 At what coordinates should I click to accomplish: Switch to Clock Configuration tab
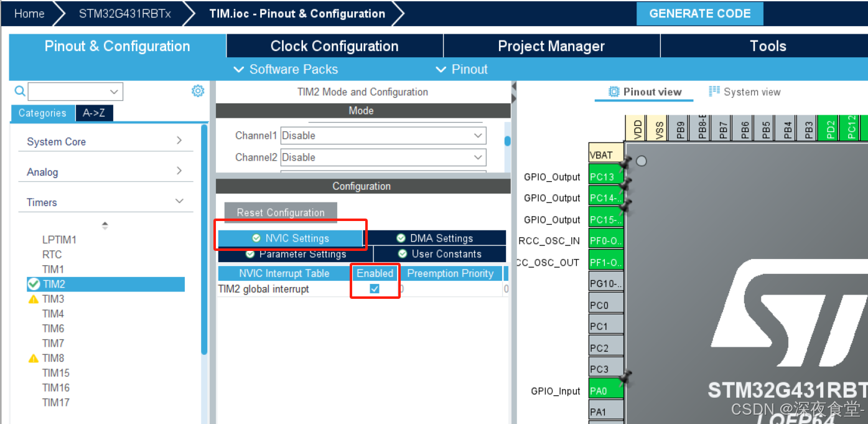coord(334,46)
